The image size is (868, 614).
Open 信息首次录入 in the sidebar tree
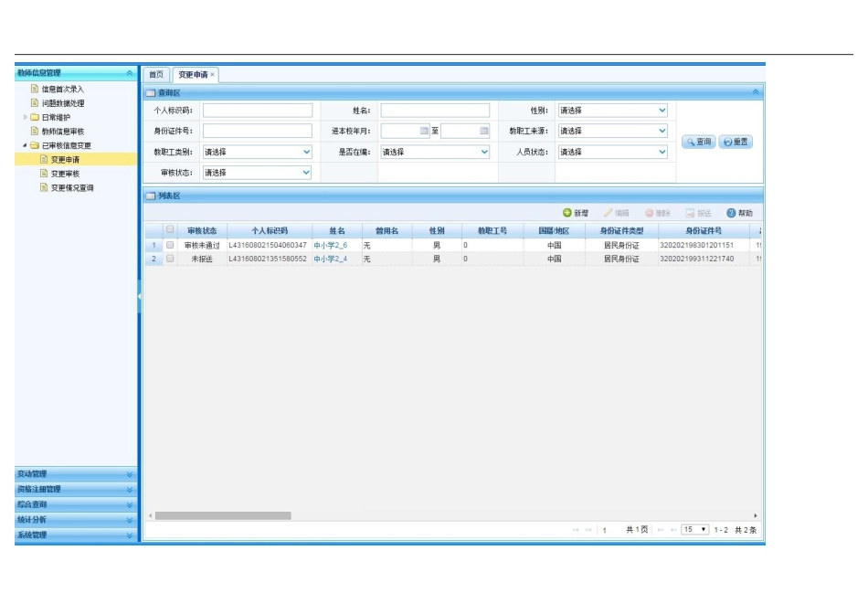62,90
